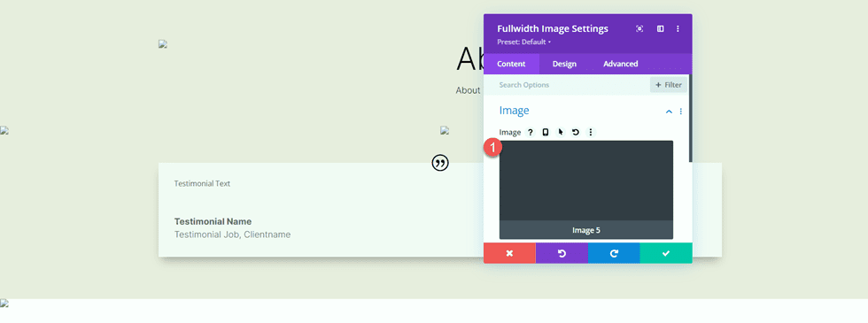Click the testimonial quote icon

[440, 163]
